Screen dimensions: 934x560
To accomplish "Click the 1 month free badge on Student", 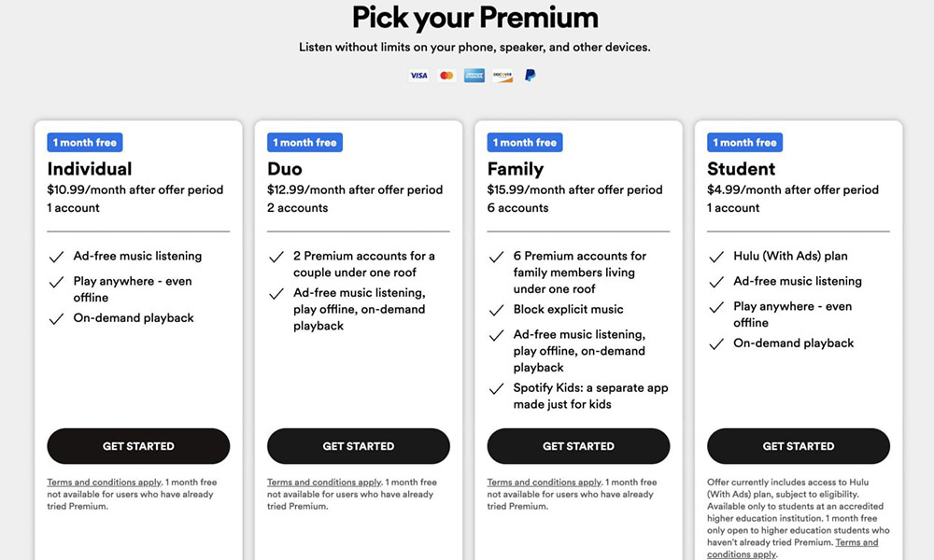I will pyautogui.click(x=744, y=143).
